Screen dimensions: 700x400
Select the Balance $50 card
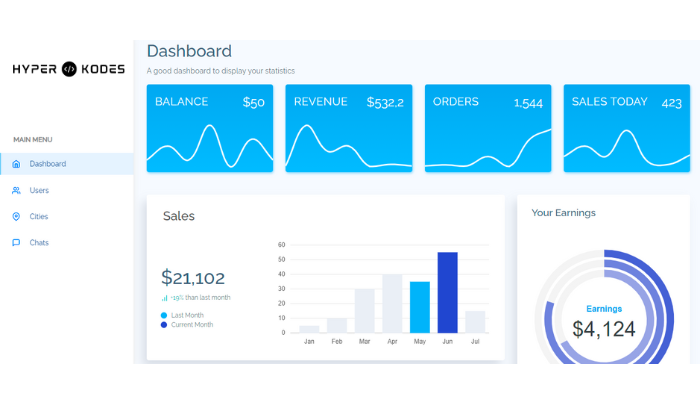[x=209, y=128]
